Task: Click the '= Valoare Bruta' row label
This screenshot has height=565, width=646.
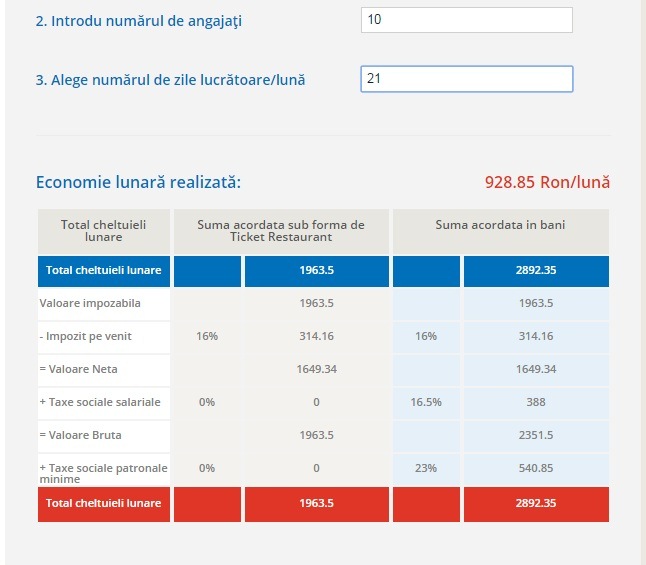Action: point(81,435)
